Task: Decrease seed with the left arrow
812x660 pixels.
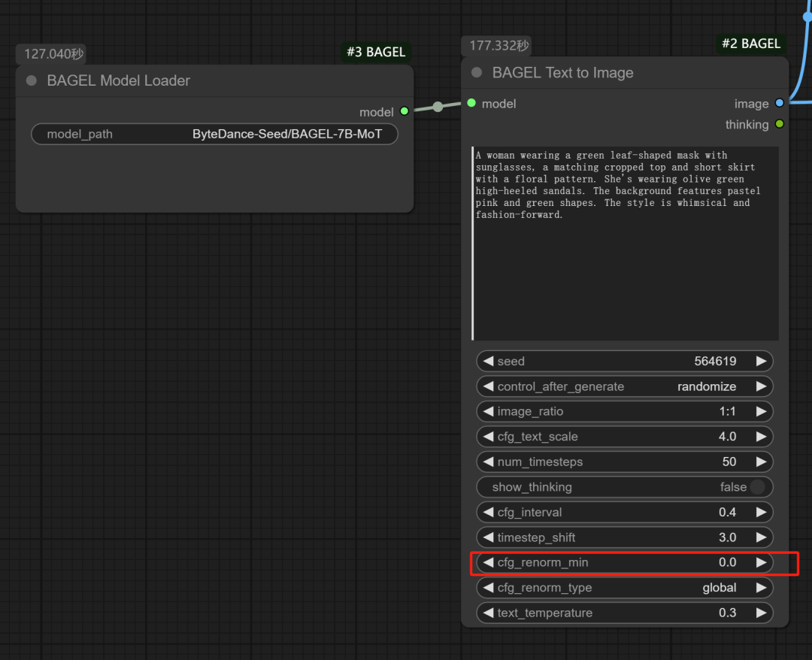Action: 488,361
